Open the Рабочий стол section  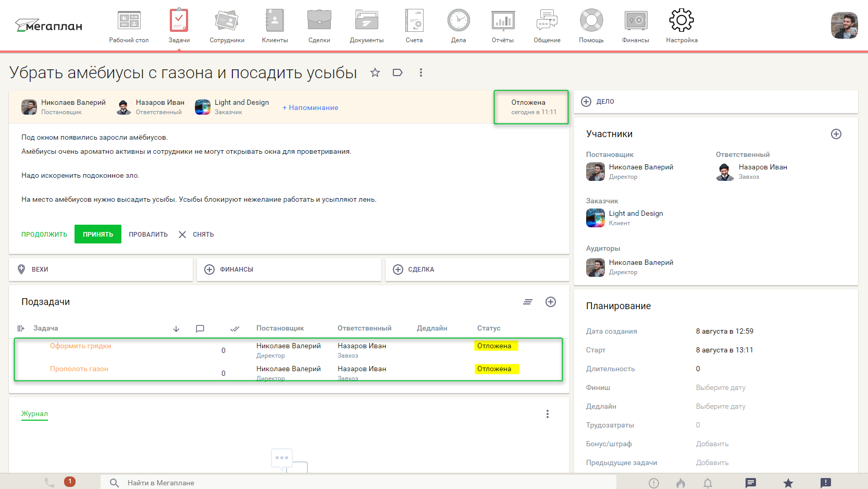129,26
